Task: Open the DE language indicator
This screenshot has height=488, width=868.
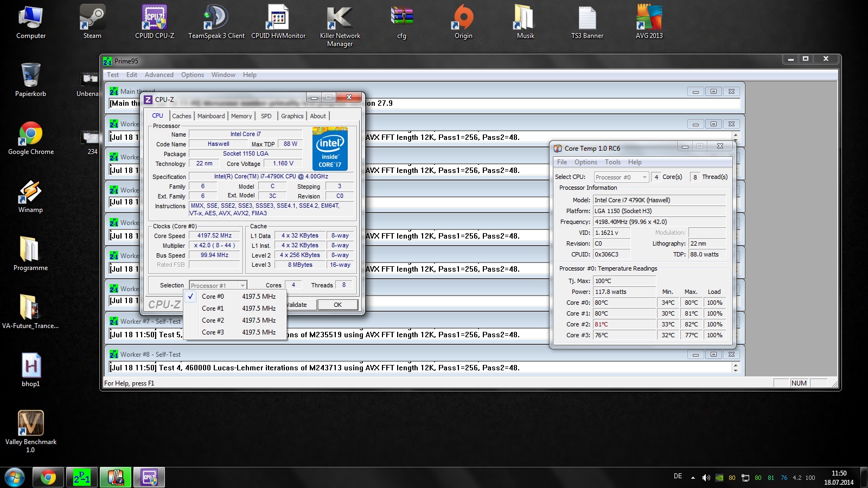Action: 678,476
